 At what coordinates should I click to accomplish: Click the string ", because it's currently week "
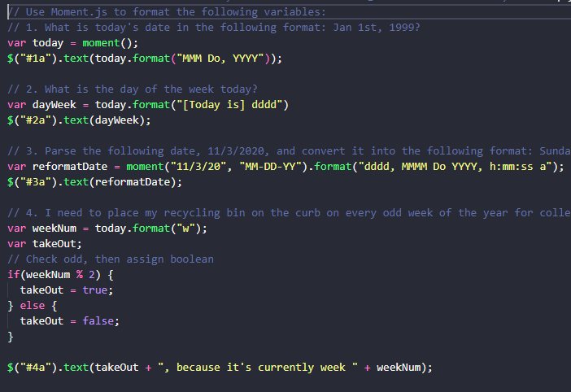[x=258, y=368]
